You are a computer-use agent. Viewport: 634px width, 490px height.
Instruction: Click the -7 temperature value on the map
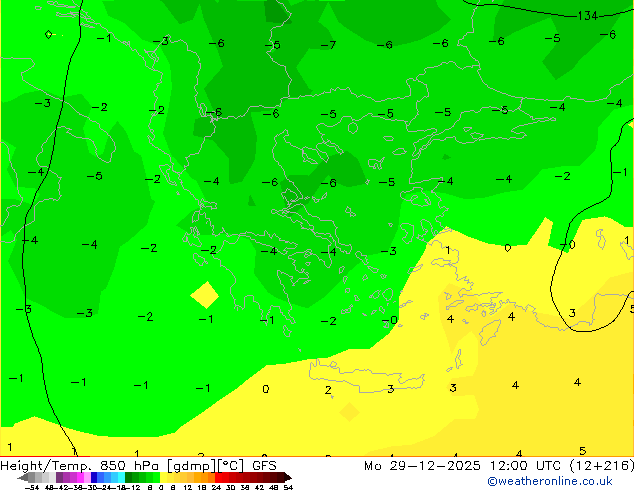(x=328, y=44)
